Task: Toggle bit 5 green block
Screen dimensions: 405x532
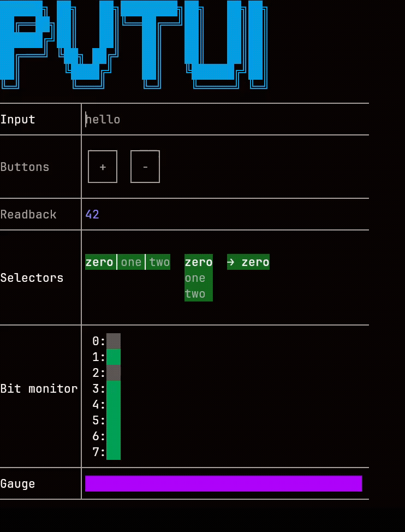Action: pyautogui.click(x=114, y=421)
